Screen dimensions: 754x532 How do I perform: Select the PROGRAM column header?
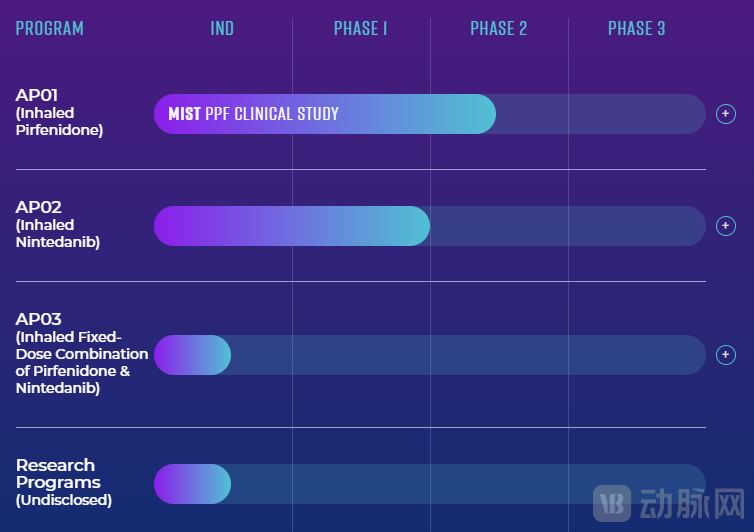(x=50, y=28)
